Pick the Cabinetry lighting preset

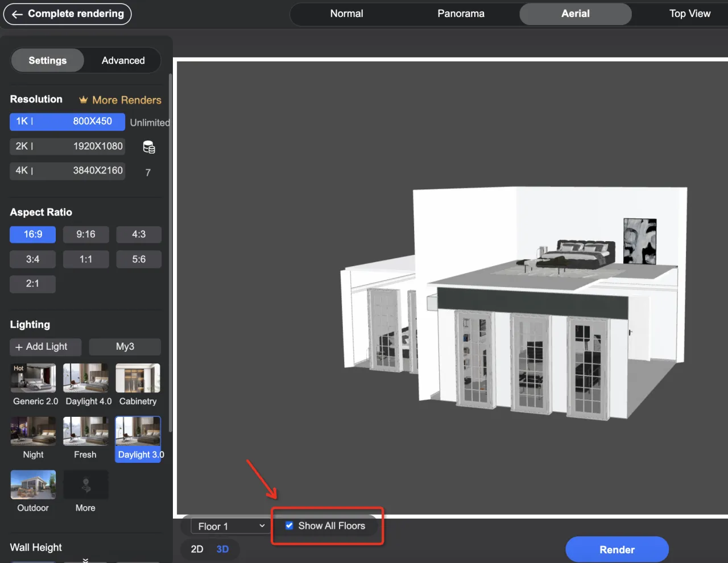coord(138,378)
